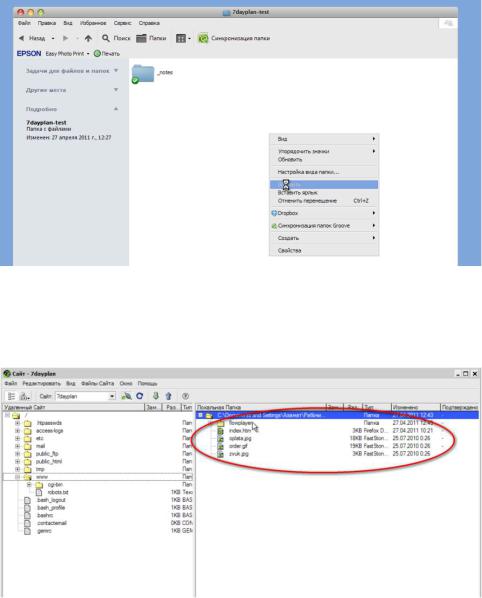Expand the public_ftp folder node
The height and width of the screenshot is (598, 482).
tap(18, 453)
